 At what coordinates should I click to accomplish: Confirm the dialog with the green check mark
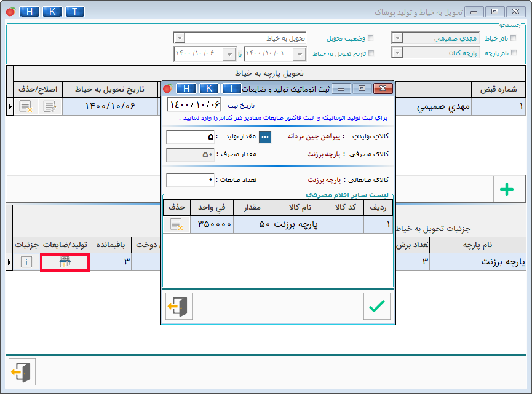pyautogui.click(x=377, y=306)
